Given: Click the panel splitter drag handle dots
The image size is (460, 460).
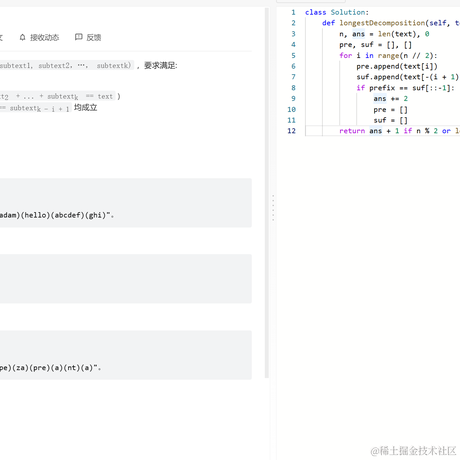Looking at the screenshot, I should [x=273, y=208].
